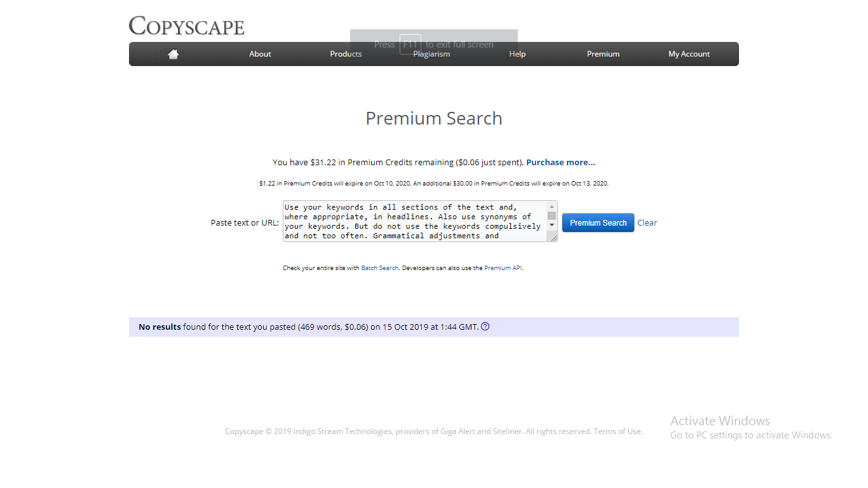The width and height of the screenshot is (868, 488).
Task: Click the text box scroll down arrow
Action: pos(552,225)
